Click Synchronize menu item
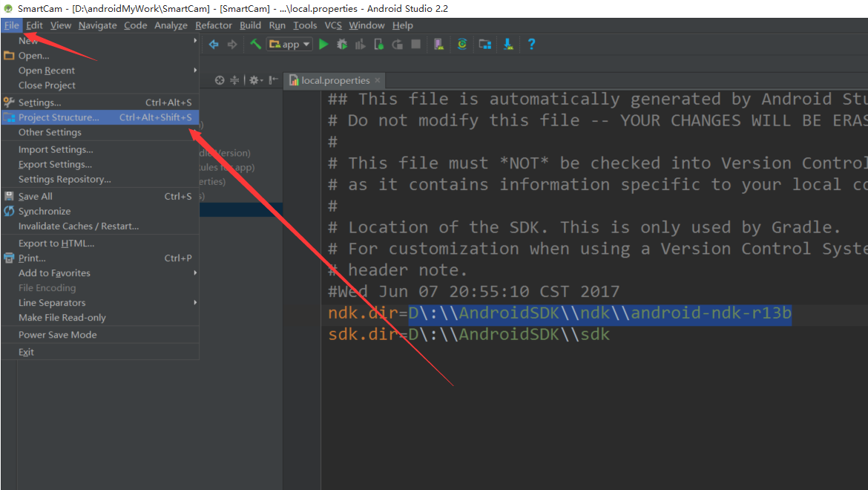This screenshot has width=868, height=490. 100,212
